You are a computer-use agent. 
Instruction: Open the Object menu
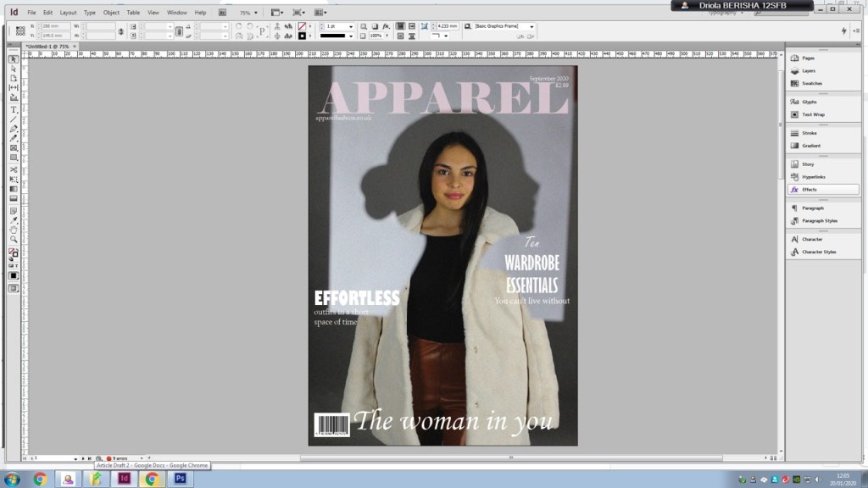[x=111, y=13]
